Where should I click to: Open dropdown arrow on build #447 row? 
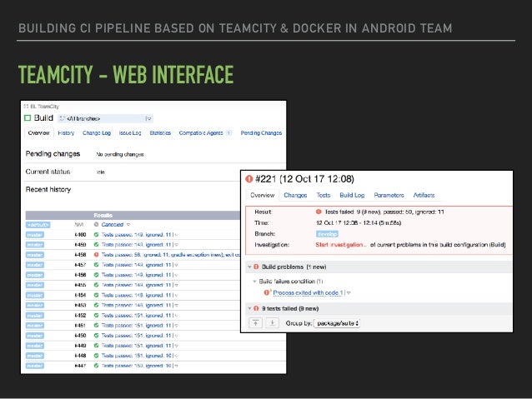pos(177,367)
